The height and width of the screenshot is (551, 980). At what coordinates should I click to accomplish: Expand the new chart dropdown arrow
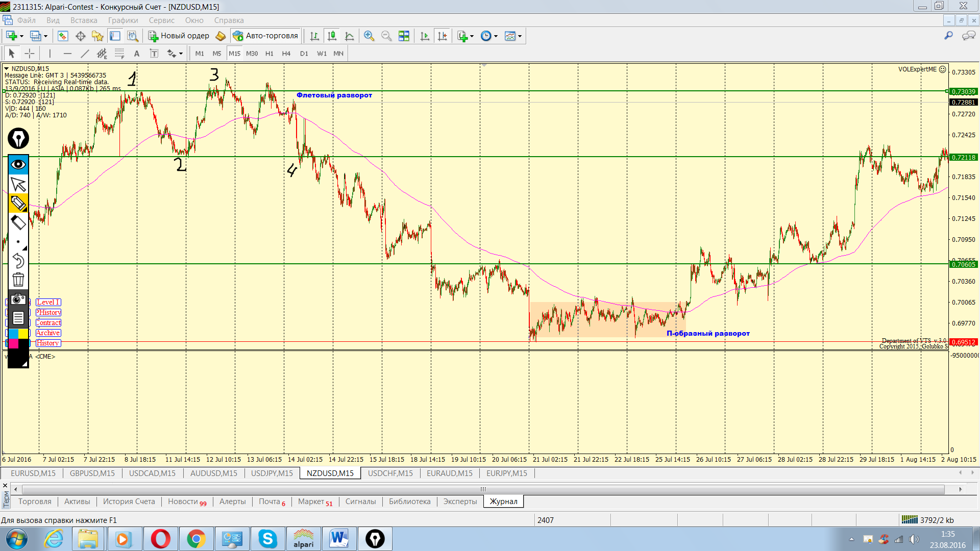click(22, 36)
